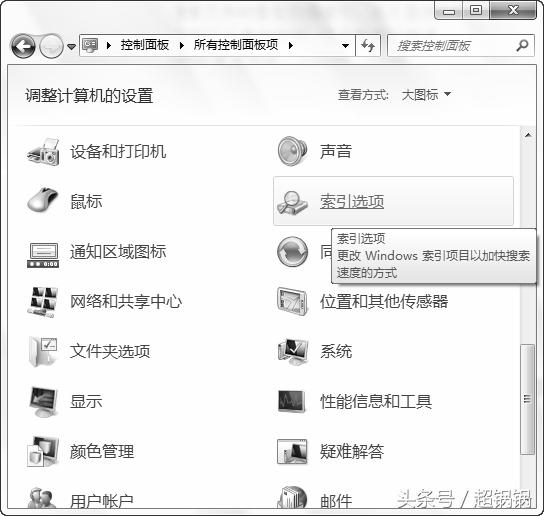Click the 文件夹选项 folder icon

(43, 351)
